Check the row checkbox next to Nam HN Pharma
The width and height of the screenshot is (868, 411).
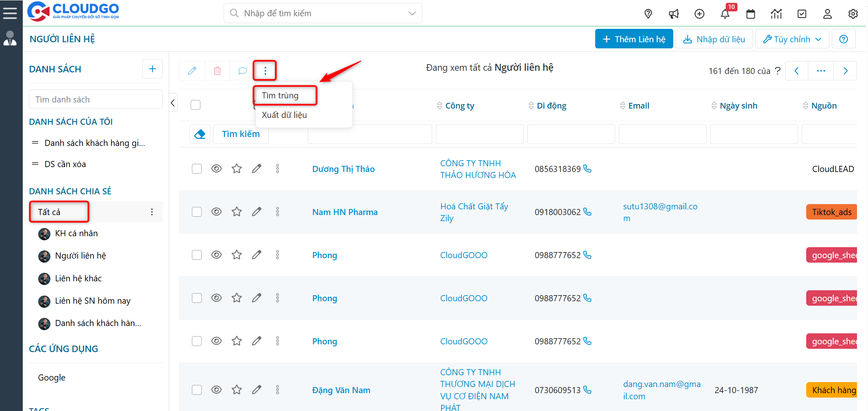[196, 211]
